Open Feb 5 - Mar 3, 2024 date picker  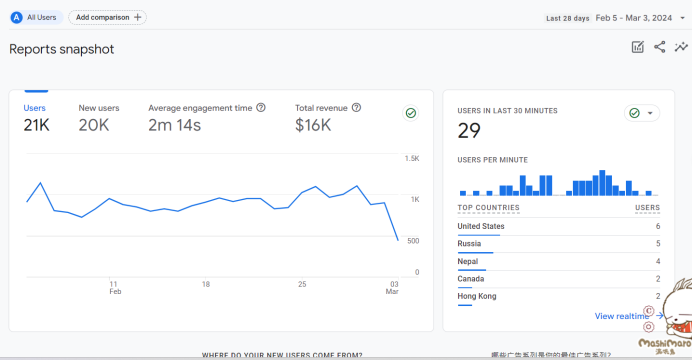pyautogui.click(x=633, y=18)
